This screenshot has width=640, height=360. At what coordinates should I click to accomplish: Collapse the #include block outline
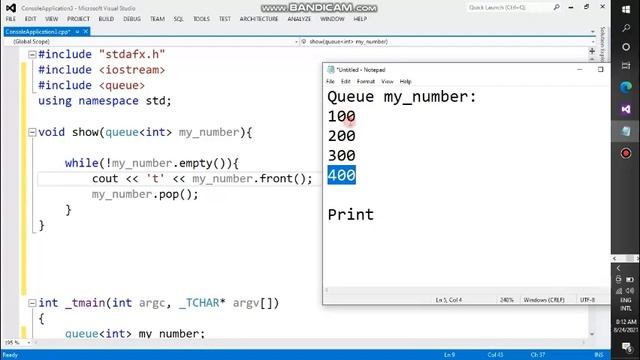(x=32, y=54)
